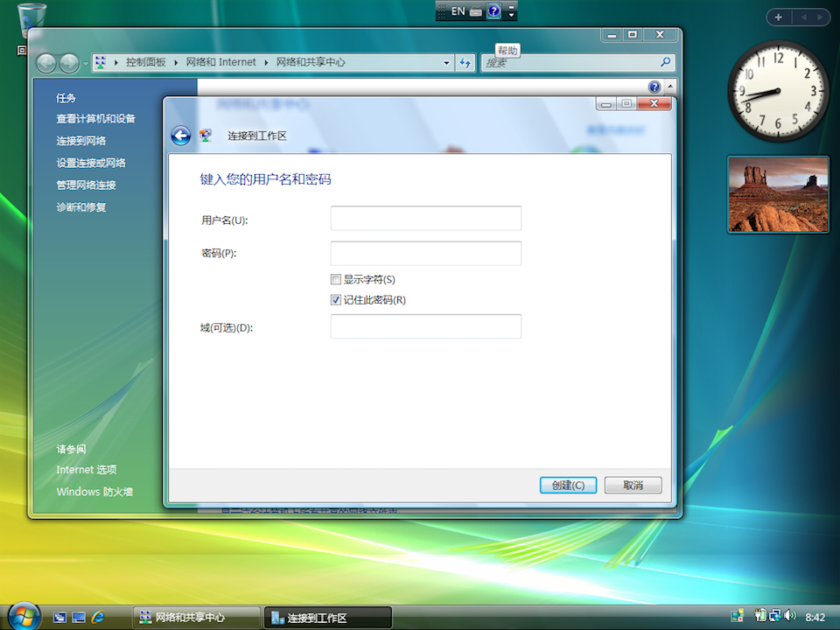
Task: Open the 连接到网络 task link
Action: pos(81,141)
